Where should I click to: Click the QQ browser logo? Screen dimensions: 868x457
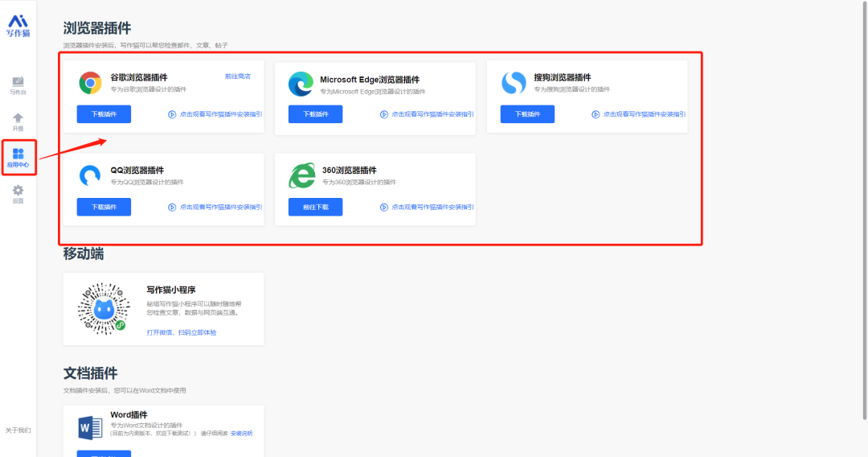click(x=90, y=175)
